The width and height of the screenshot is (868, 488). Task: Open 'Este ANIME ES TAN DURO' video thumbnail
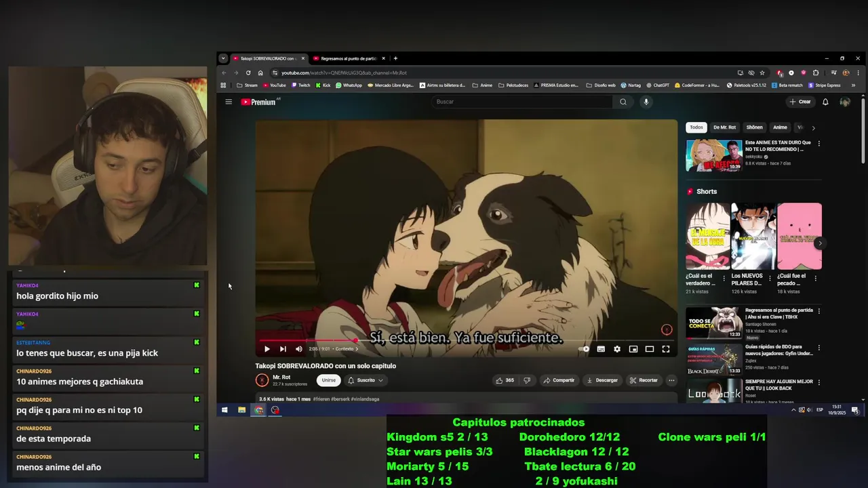(x=714, y=155)
